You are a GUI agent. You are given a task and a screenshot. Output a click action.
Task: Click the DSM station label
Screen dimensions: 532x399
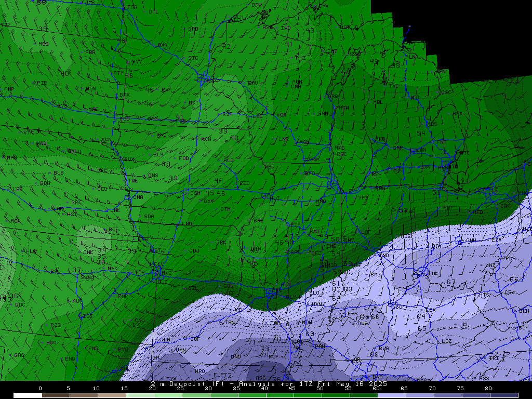(x=195, y=193)
